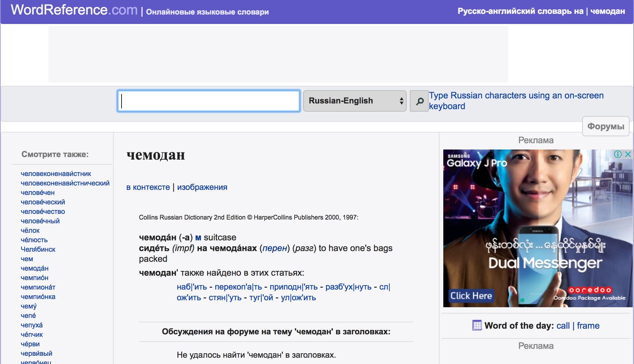This screenshot has height=364, width=634.
Task: Select 'чемпио́н' in the see-also list
Action: point(34,278)
